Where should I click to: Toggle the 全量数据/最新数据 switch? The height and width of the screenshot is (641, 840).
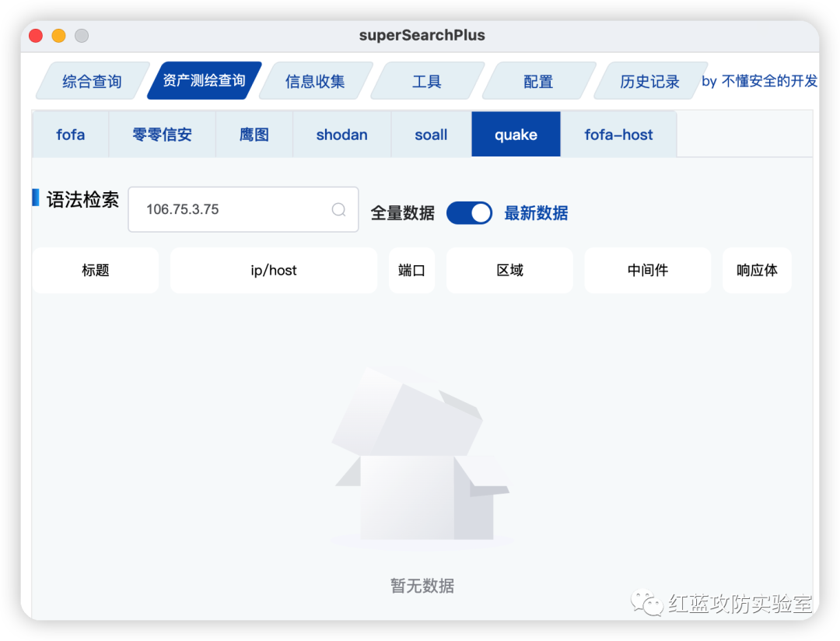pyautogui.click(x=469, y=213)
